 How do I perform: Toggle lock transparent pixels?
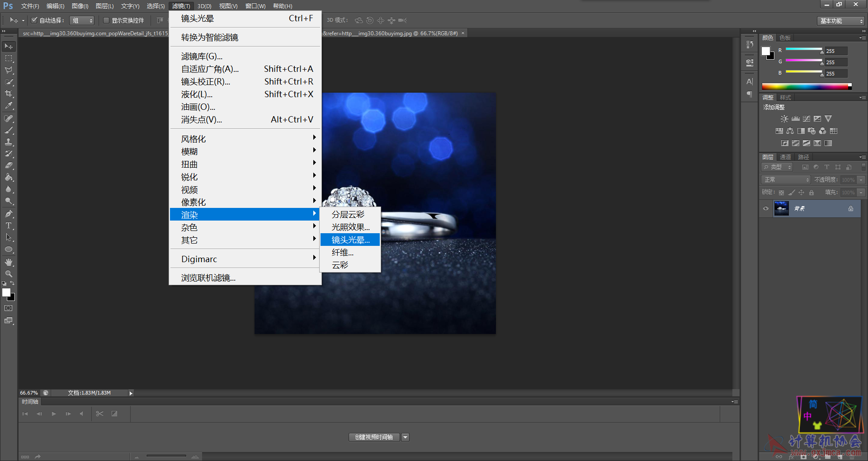[x=782, y=193]
